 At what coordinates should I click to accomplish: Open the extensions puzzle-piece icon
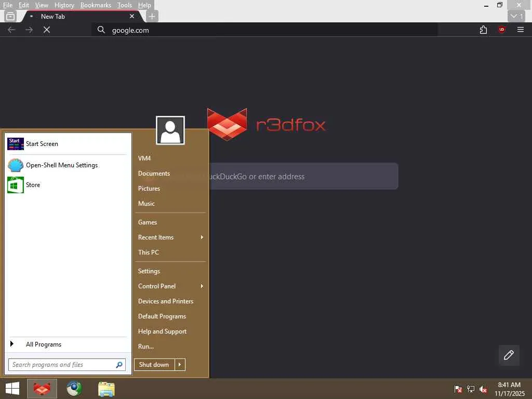(x=483, y=30)
